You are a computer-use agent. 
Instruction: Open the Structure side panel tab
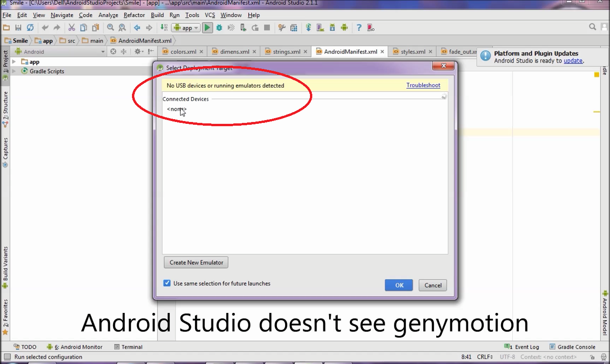pos(6,109)
